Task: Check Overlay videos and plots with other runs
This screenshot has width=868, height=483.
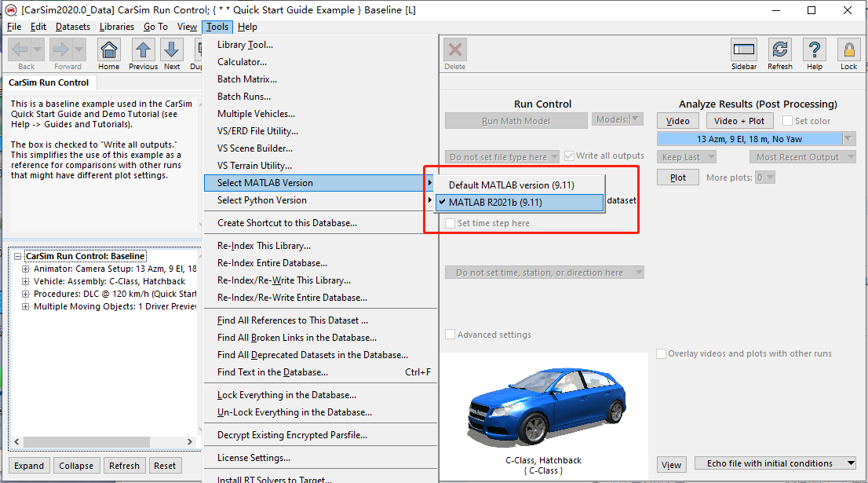Action: coord(662,353)
